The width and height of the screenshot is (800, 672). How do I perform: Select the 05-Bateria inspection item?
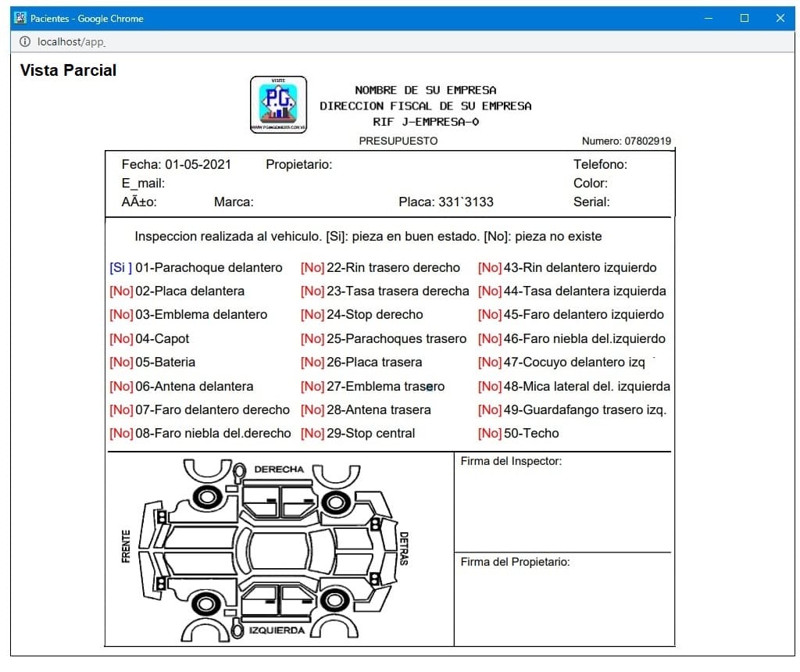(x=165, y=362)
